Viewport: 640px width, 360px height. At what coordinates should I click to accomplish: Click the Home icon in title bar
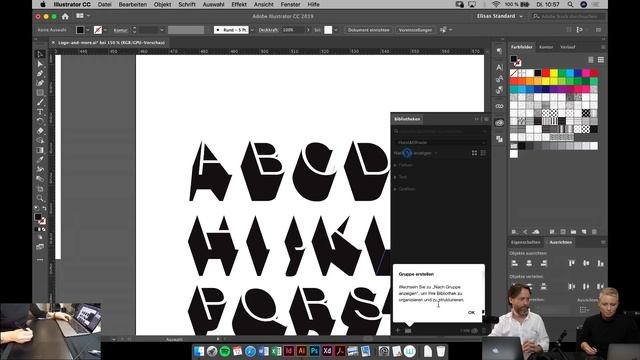pos(65,16)
